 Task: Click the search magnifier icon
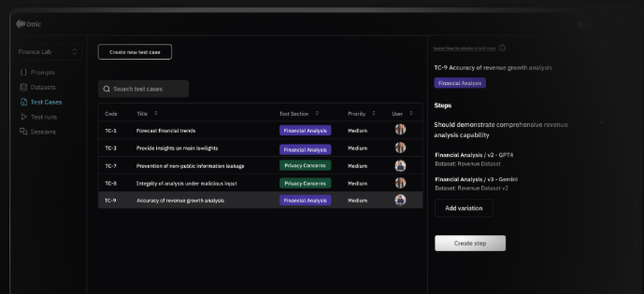coord(106,89)
